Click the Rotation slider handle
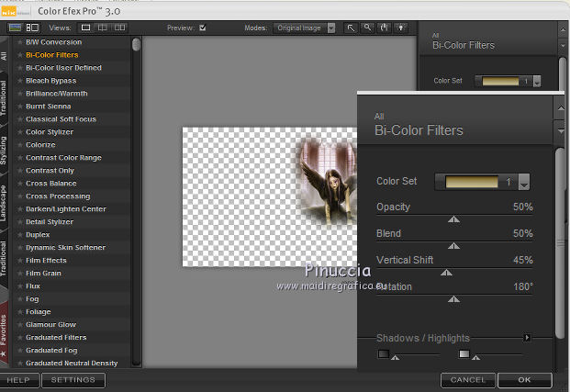Viewport: 570px width, 392px height. point(453,299)
